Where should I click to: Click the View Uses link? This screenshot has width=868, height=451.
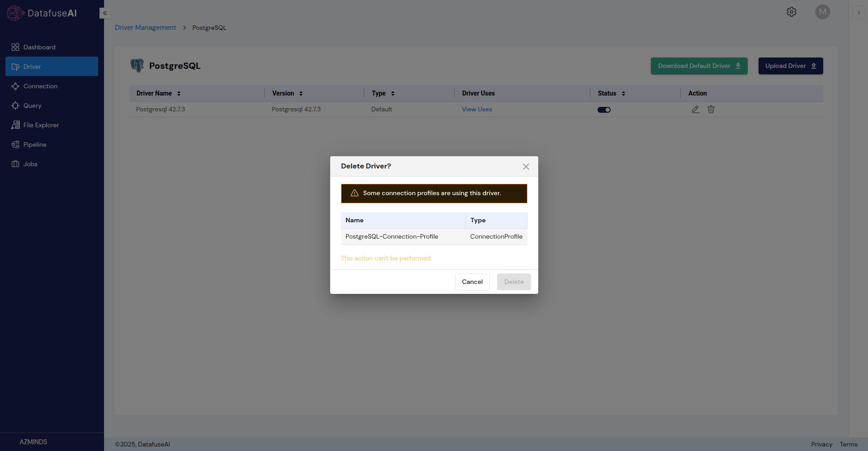[x=477, y=109]
